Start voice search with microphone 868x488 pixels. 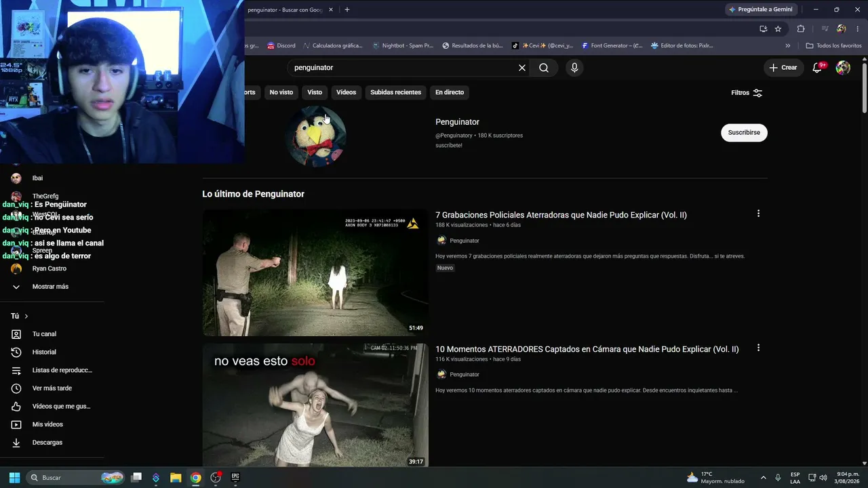(574, 68)
